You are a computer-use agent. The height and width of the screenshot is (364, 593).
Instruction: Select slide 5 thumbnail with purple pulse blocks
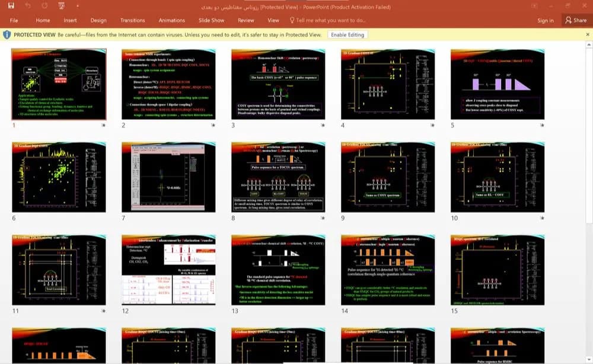pos(498,84)
